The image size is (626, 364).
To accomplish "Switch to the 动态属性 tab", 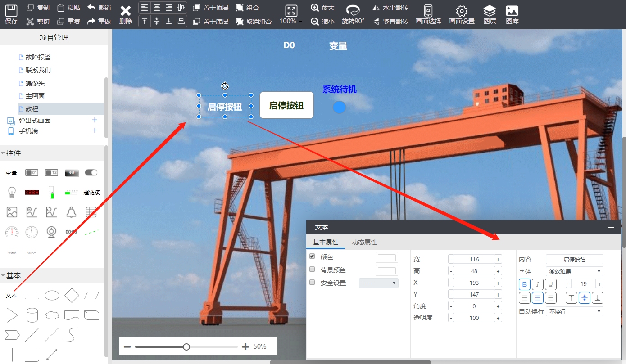I will coord(364,242).
